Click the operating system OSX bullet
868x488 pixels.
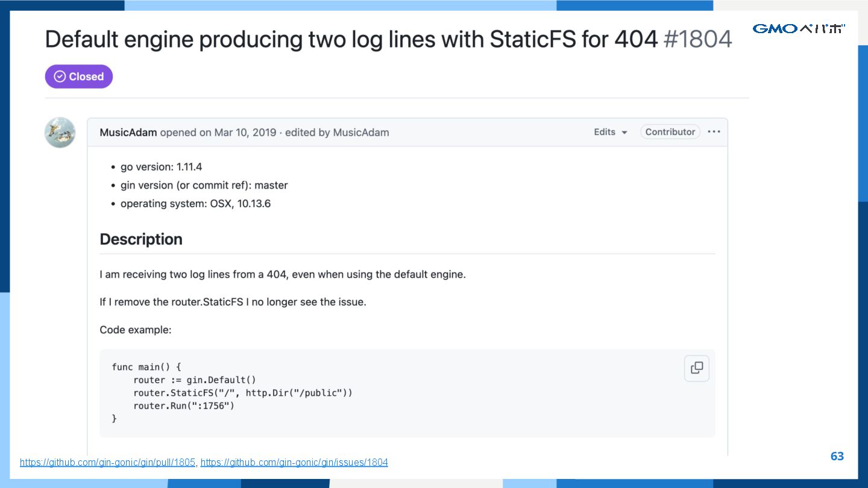pyautogui.click(x=195, y=204)
